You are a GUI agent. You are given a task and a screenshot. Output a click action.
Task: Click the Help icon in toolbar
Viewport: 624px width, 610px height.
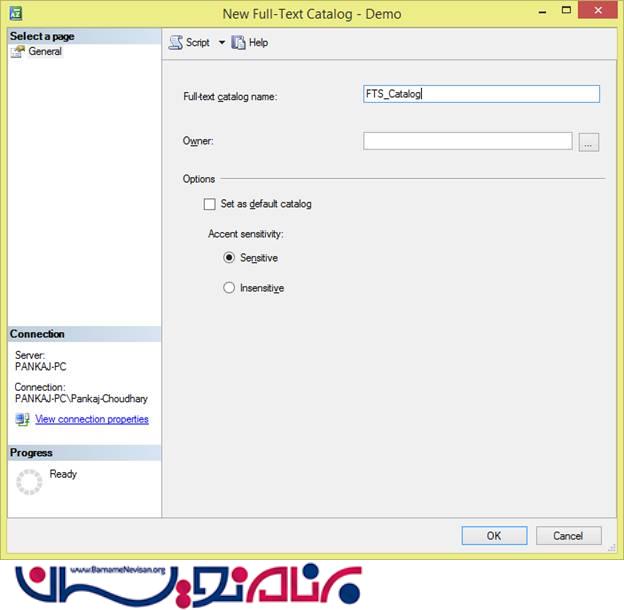238,43
